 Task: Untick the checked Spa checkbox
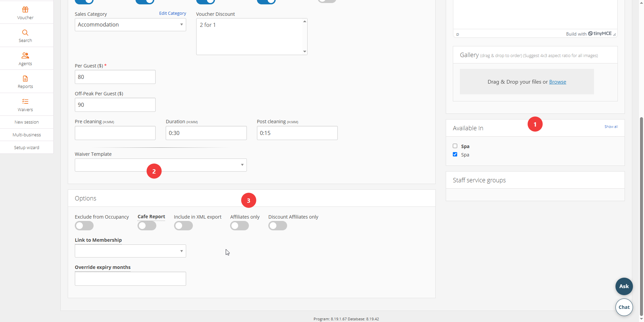(455, 154)
